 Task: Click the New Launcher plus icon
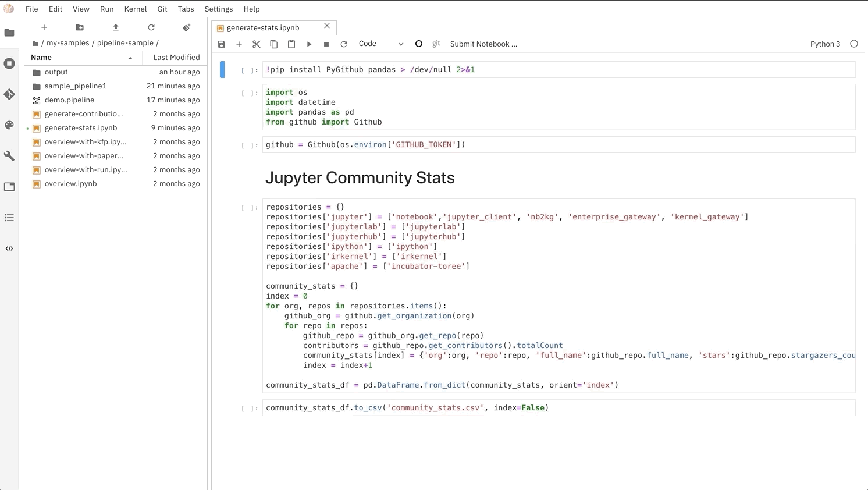[44, 27]
